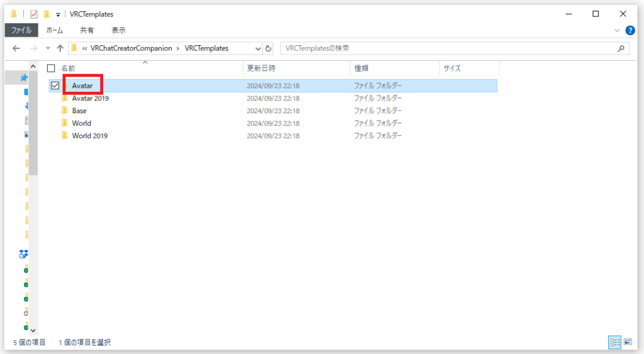
Task: Click the Properties quick access icon
Action: [x=34, y=14]
